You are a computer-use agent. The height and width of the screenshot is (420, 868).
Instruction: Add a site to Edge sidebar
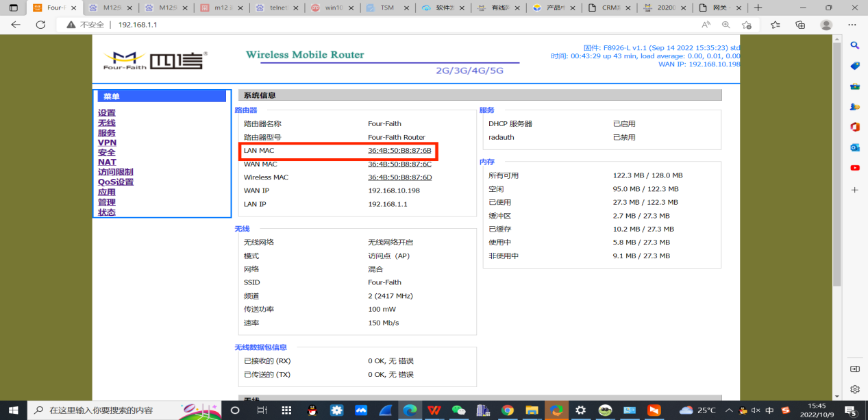(855, 190)
